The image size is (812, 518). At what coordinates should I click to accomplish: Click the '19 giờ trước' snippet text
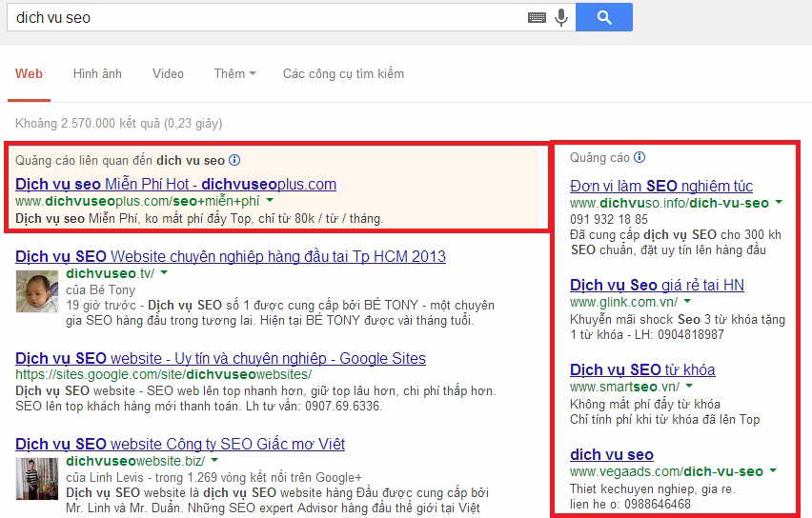click(101, 306)
